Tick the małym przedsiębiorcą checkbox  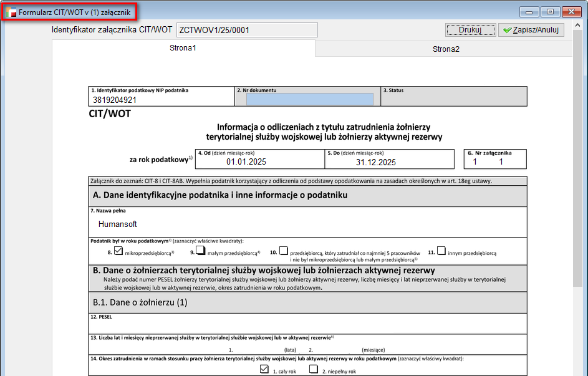(200, 251)
